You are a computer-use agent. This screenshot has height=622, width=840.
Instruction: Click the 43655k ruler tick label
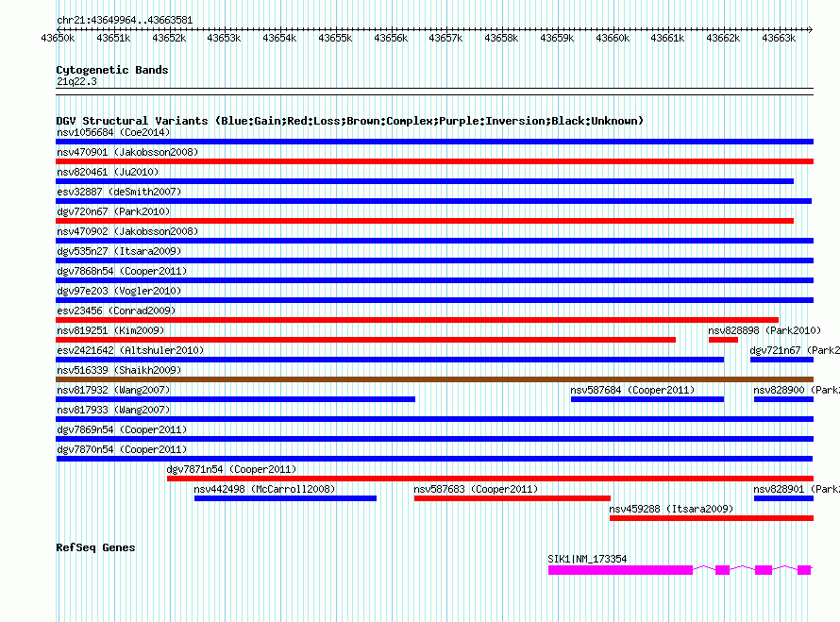click(x=335, y=38)
